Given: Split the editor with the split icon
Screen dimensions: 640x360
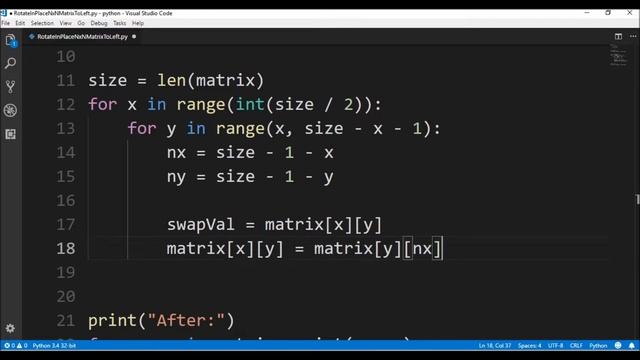Looking at the screenshot, I should pyautogui.click(x=618, y=36).
